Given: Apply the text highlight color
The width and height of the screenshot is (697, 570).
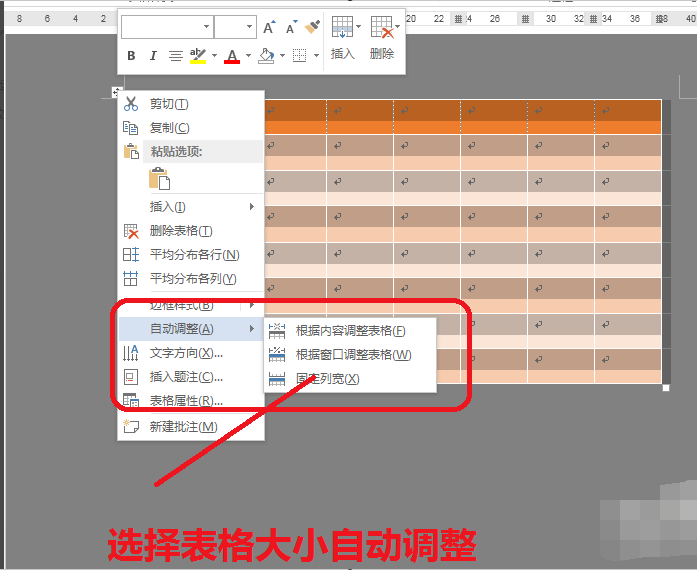Looking at the screenshot, I should 198,56.
